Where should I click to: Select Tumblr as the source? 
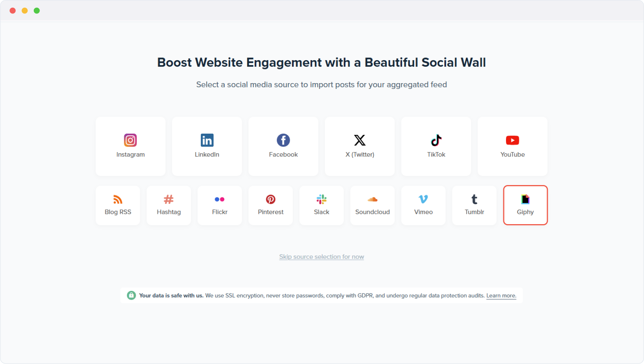pos(474,205)
